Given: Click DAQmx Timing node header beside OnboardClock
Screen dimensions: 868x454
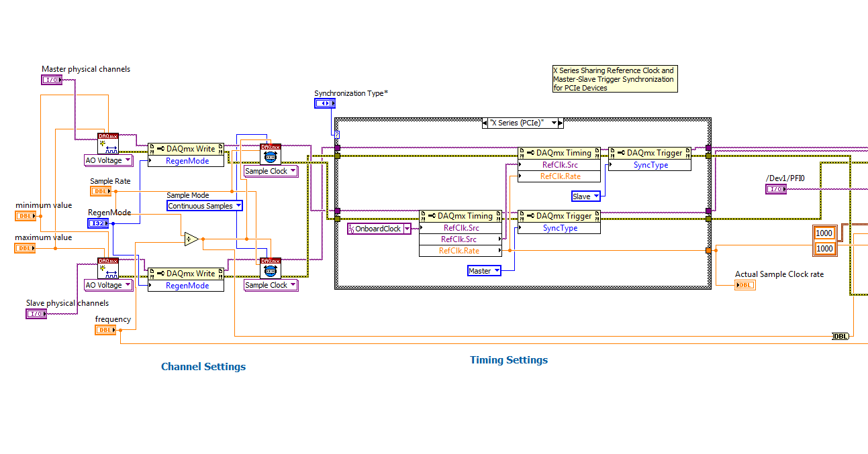Looking at the screenshot, I should tap(460, 216).
